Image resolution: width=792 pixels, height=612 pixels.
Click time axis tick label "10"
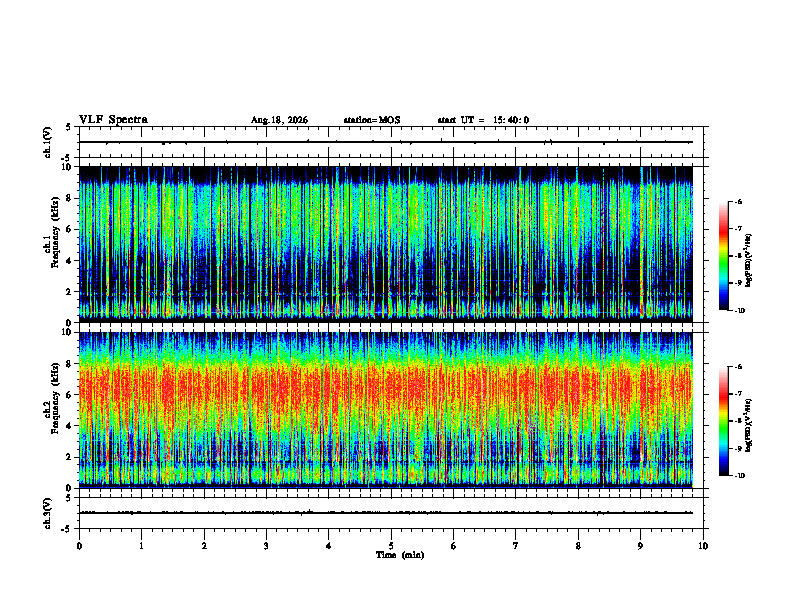703,546
